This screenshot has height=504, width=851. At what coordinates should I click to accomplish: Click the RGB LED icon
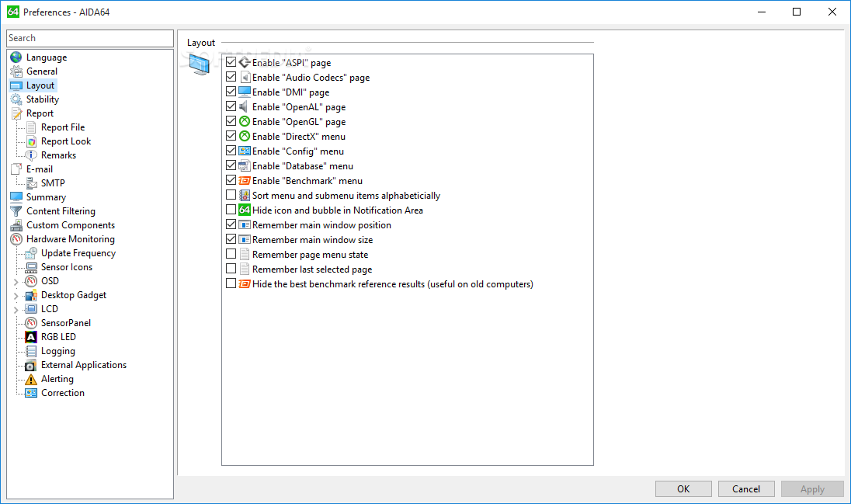pos(32,337)
